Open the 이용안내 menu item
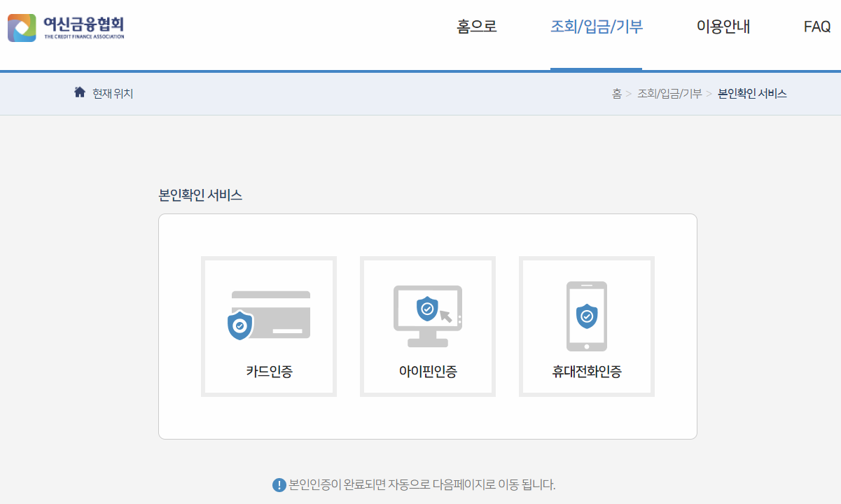Screen dimensions: 841x504 723,26
